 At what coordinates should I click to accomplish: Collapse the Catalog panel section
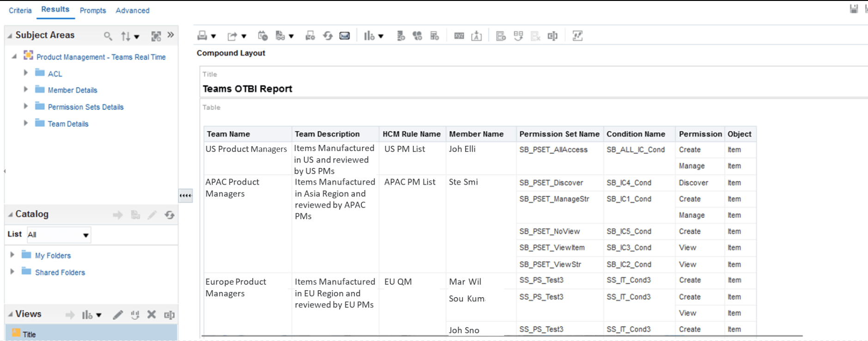pos(10,215)
